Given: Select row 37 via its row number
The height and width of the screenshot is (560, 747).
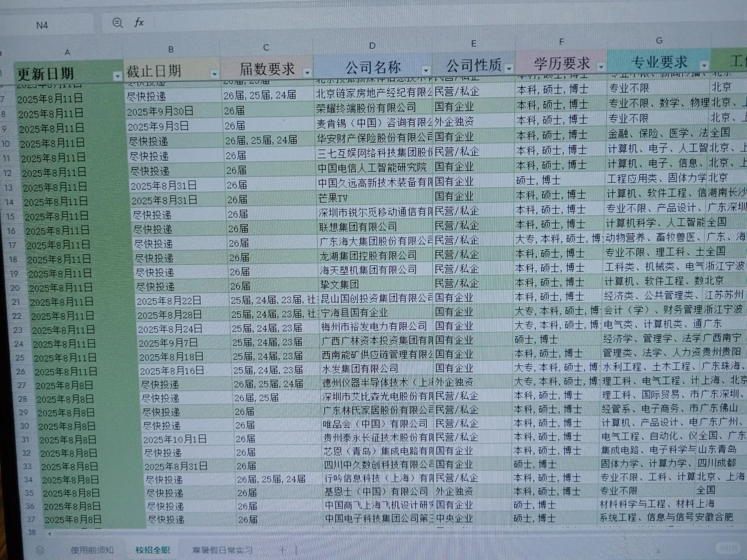Looking at the screenshot, I should pyautogui.click(x=31, y=519).
